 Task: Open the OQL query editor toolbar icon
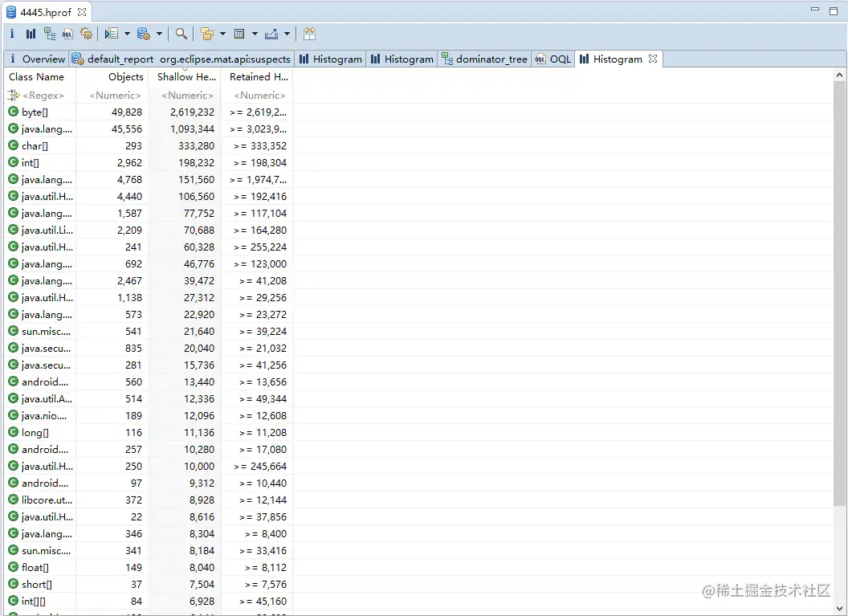[67, 34]
